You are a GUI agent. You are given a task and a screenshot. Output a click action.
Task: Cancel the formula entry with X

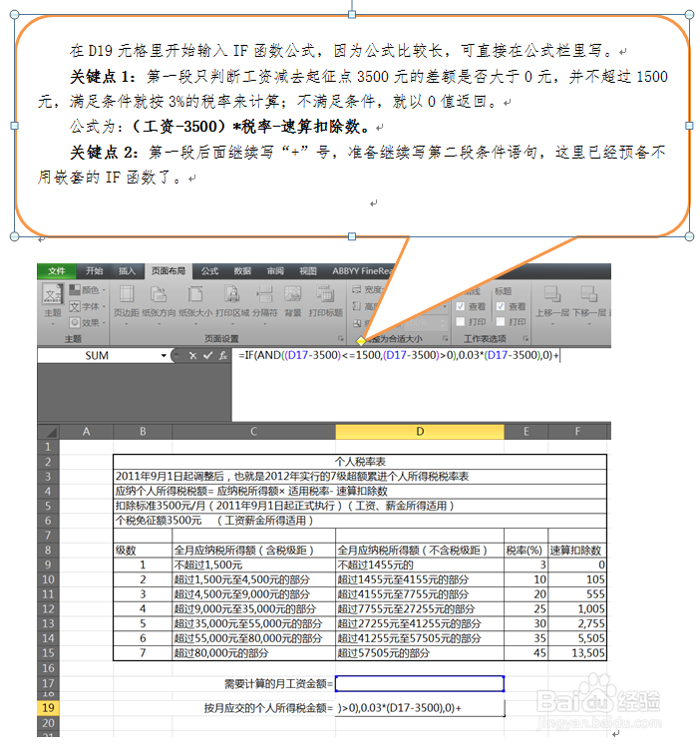pos(192,355)
